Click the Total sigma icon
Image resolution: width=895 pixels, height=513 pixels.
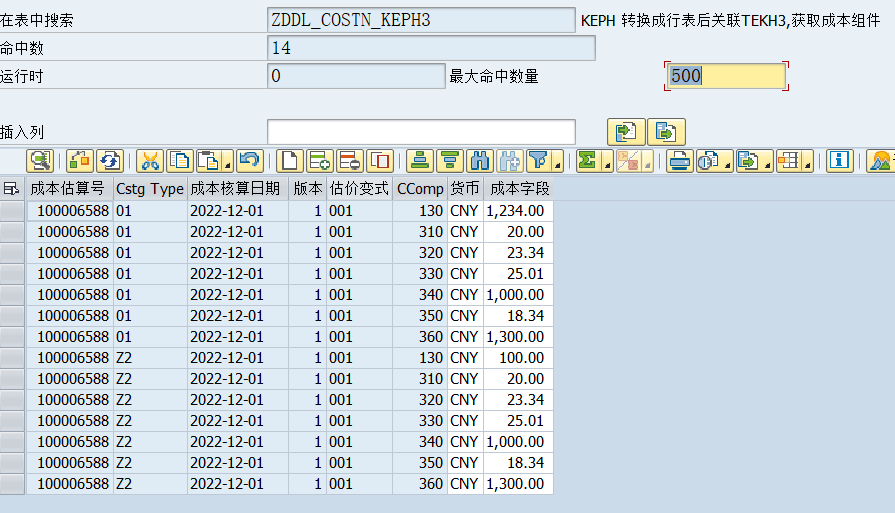(x=588, y=161)
